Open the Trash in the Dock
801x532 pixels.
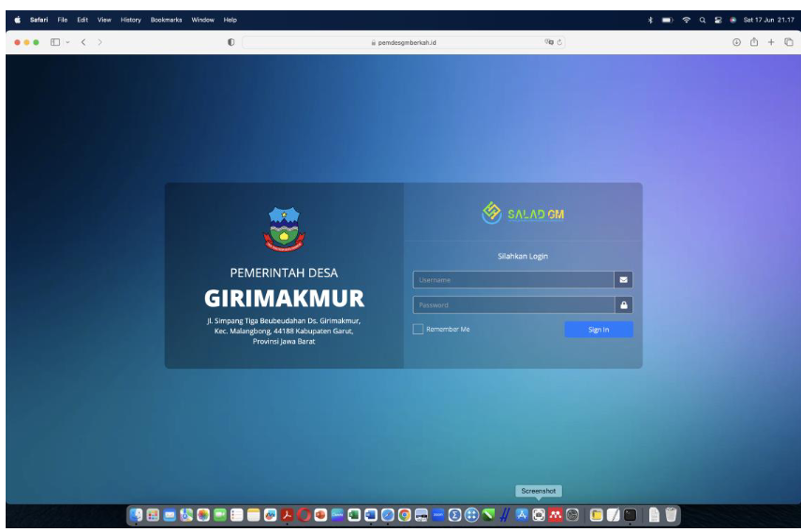(x=671, y=514)
